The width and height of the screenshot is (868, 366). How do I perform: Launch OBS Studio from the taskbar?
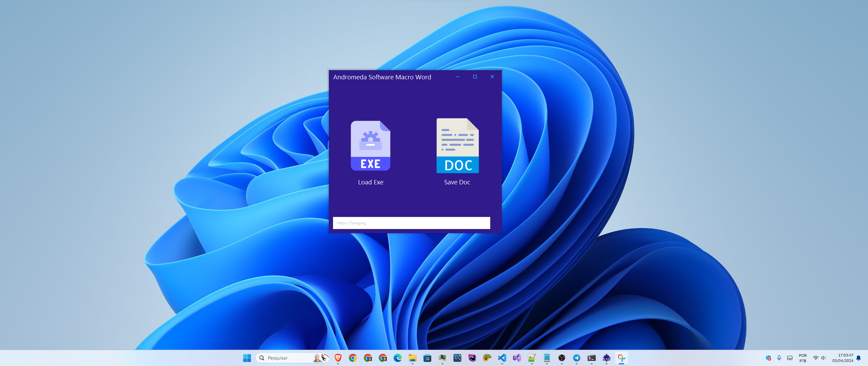[562, 358]
